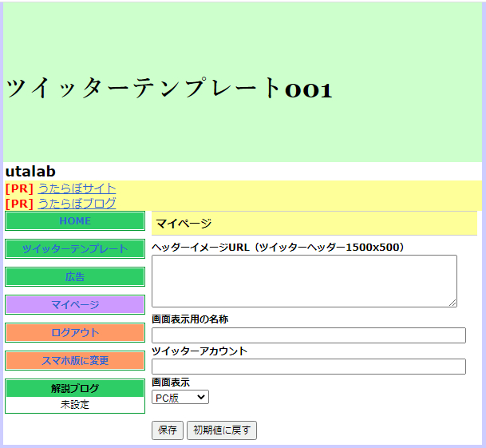Click the ツイッターアカウント input field

click(308, 367)
